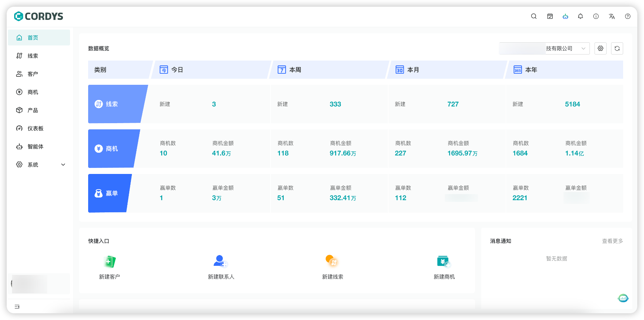Open the global search
The width and height of the screenshot is (644, 320).
point(534,16)
